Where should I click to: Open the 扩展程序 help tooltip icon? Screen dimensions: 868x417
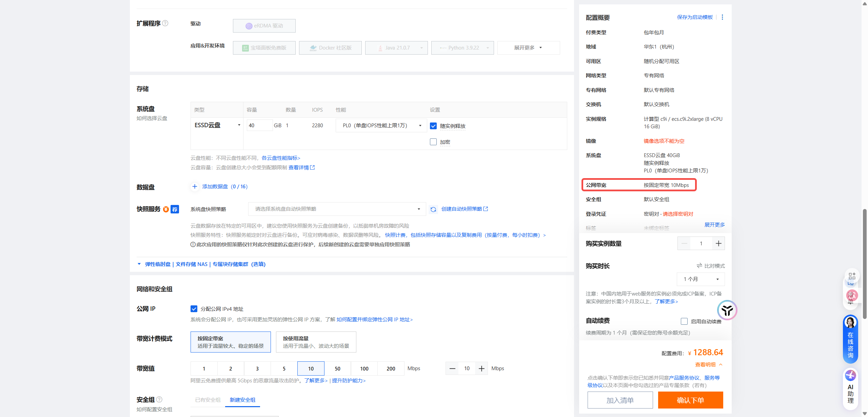[165, 23]
